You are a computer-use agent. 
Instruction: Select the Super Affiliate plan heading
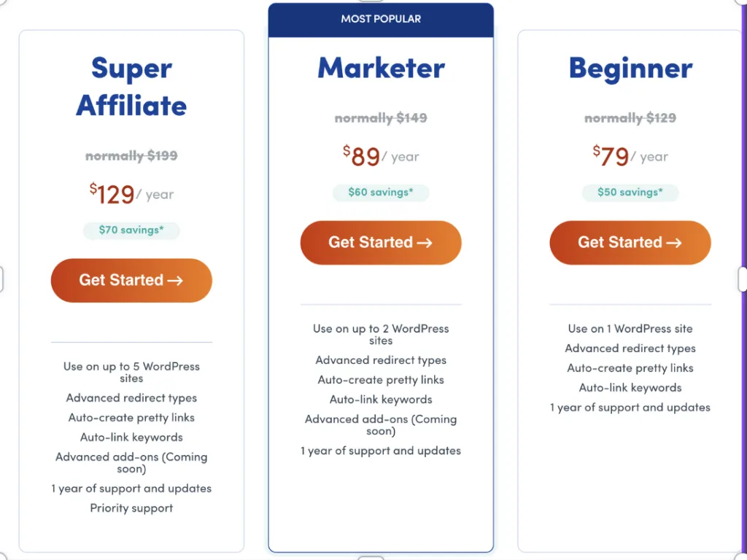tap(131, 86)
